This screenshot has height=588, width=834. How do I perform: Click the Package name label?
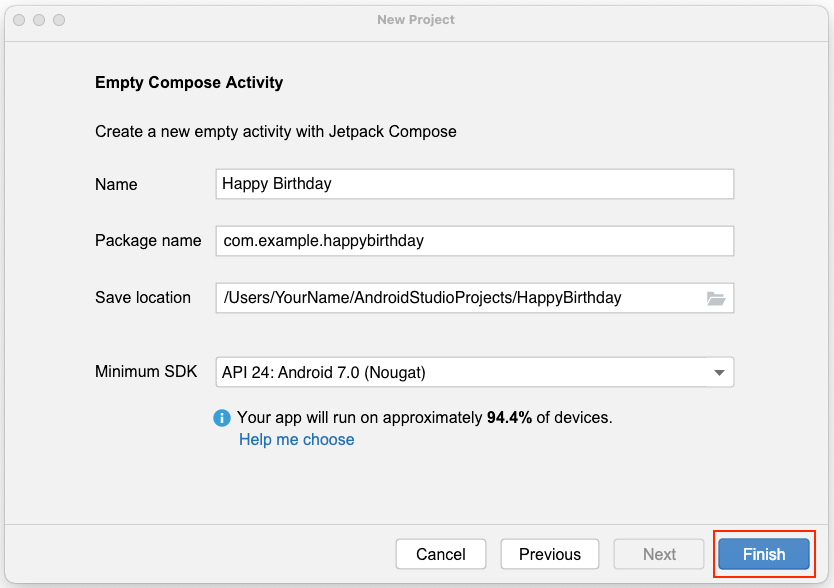[x=148, y=241]
